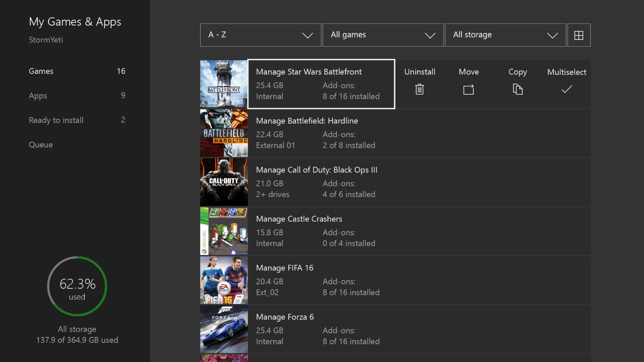Switch to grid view layout icon

click(579, 35)
